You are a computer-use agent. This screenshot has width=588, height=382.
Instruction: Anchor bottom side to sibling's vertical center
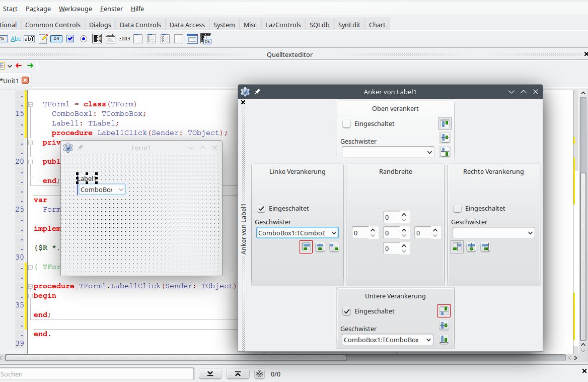tap(444, 326)
